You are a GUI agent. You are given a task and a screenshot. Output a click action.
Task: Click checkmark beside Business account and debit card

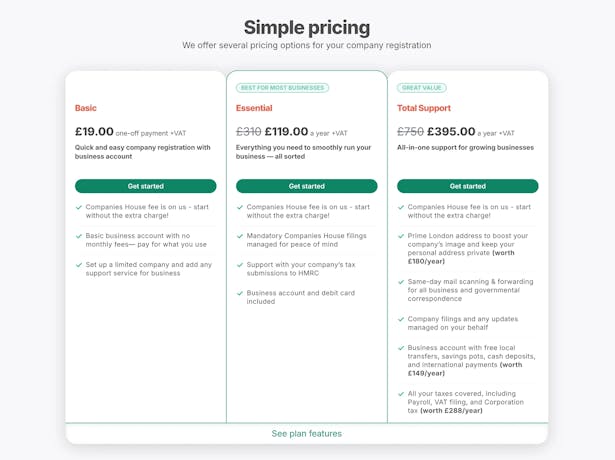click(x=240, y=293)
